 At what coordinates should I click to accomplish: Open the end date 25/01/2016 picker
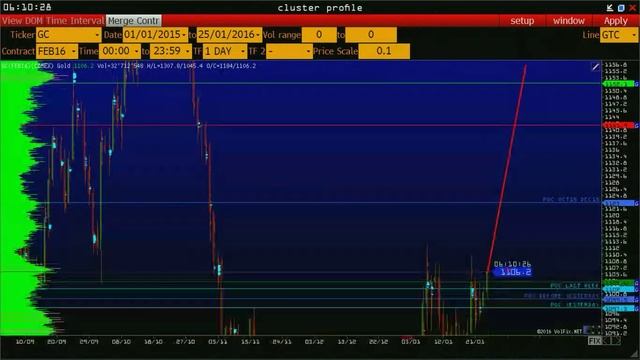[x=229, y=35]
